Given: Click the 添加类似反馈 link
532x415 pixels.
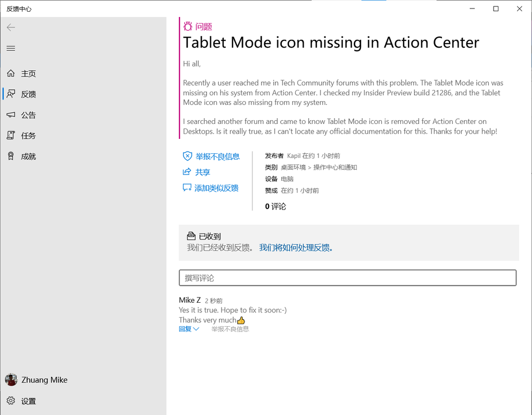Looking at the screenshot, I should [x=216, y=188].
